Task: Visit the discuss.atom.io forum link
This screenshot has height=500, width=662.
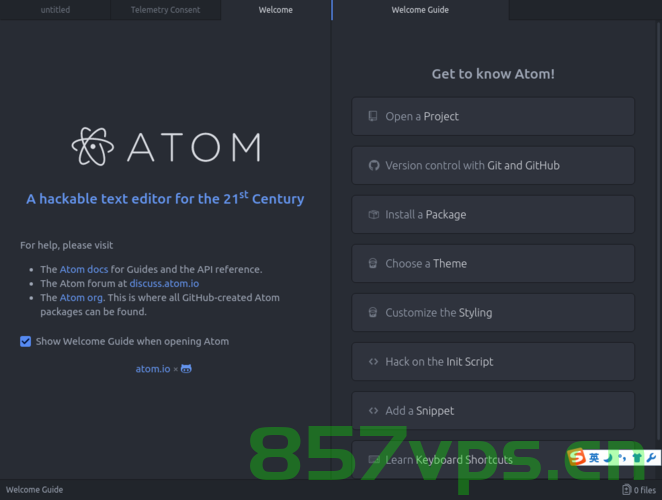Action: (x=164, y=283)
